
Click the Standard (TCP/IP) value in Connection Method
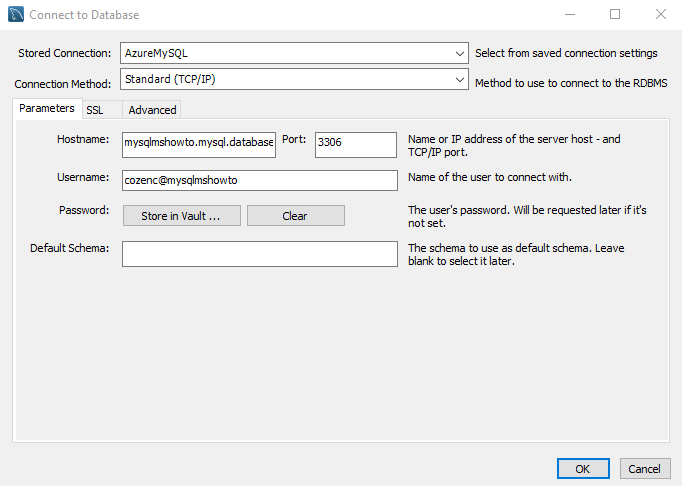pos(170,79)
